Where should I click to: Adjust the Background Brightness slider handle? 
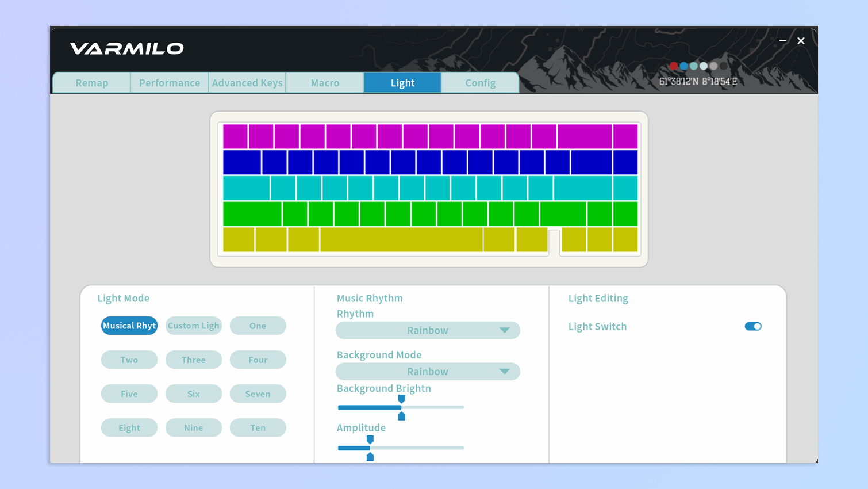(401, 407)
